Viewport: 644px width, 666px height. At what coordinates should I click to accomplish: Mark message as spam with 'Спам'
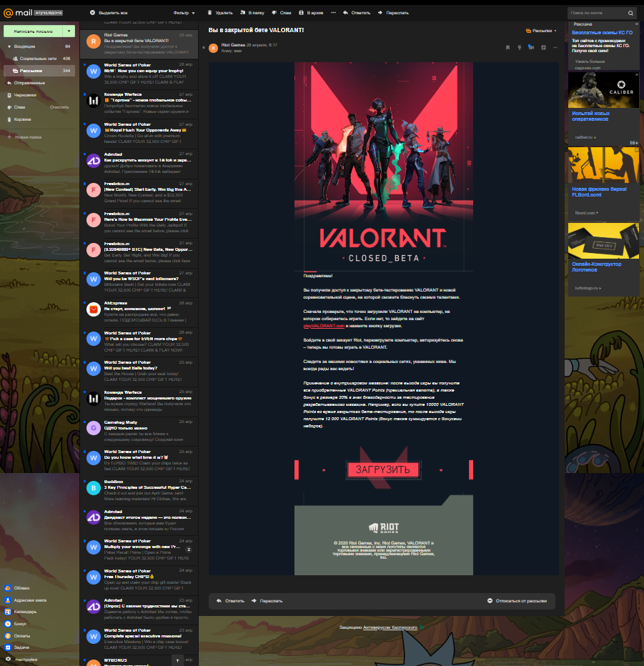[x=281, y=13]
